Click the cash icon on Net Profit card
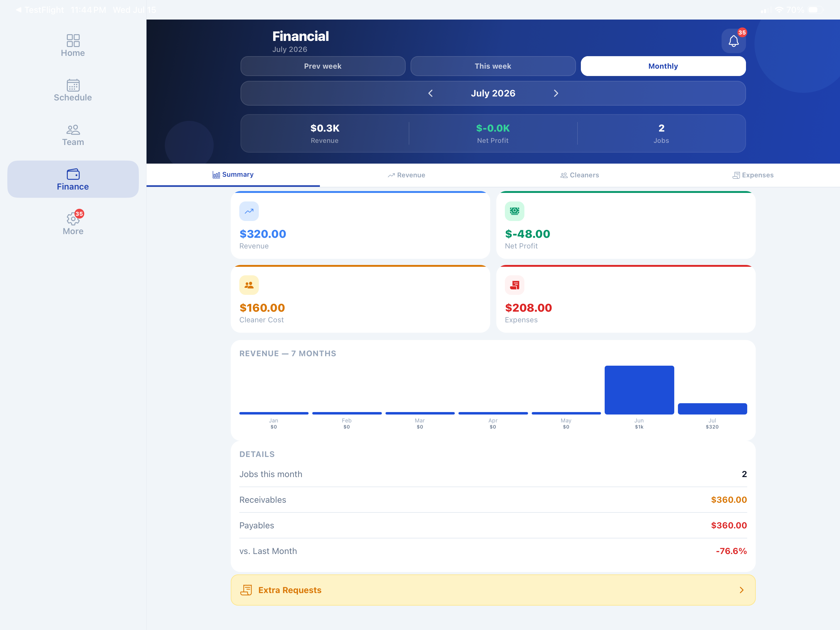 tap(514, 211)
